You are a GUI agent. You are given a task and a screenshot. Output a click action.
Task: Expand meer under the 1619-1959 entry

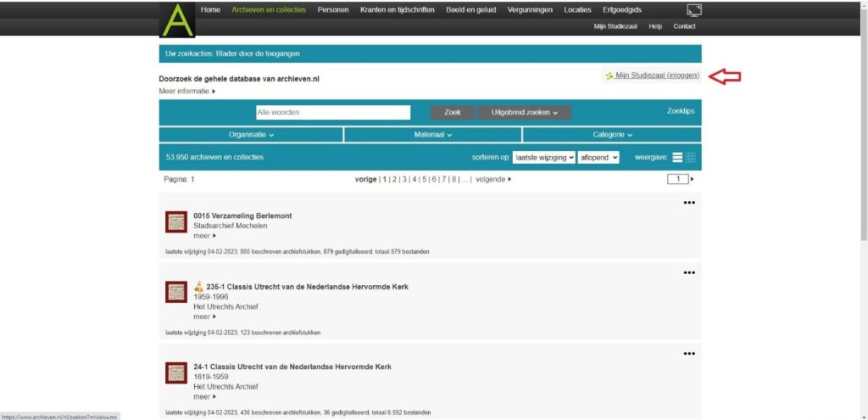tap(205, 397)
